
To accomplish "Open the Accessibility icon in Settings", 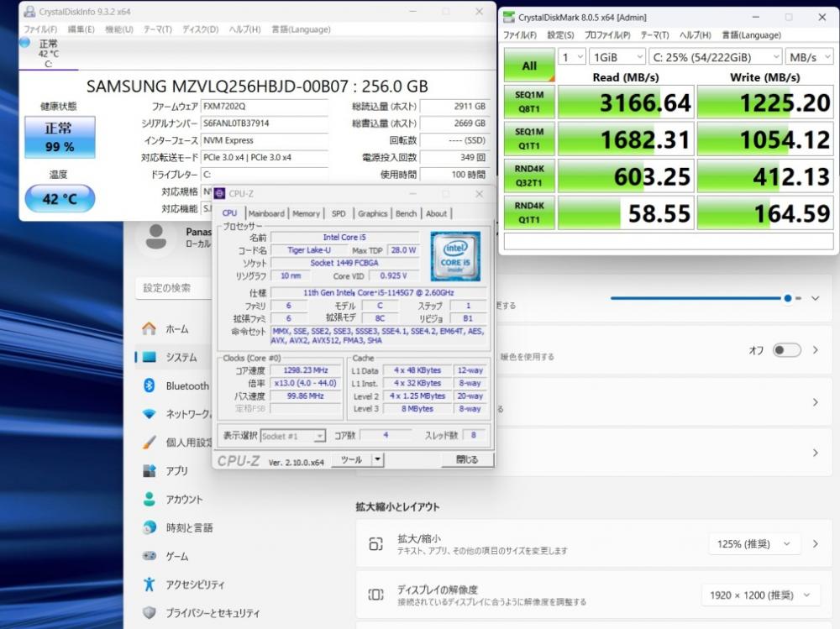I will [x=149, y=584].
